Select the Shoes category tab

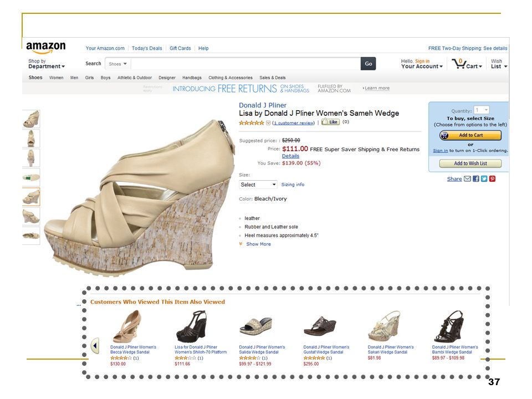[x=35, y=78]
